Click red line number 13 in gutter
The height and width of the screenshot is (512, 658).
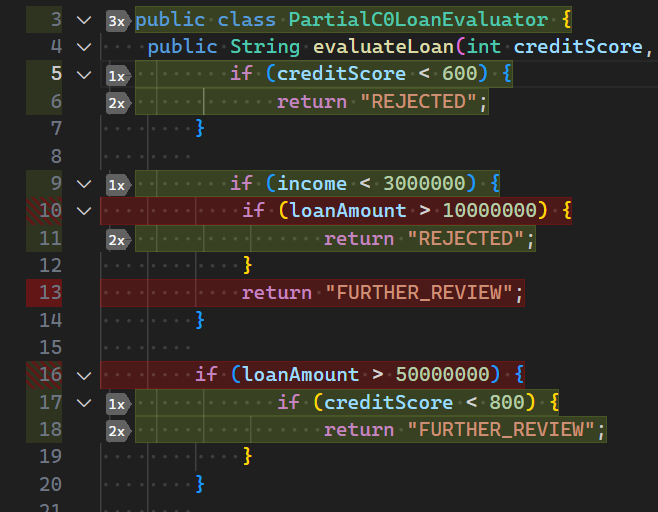[50, 293]
